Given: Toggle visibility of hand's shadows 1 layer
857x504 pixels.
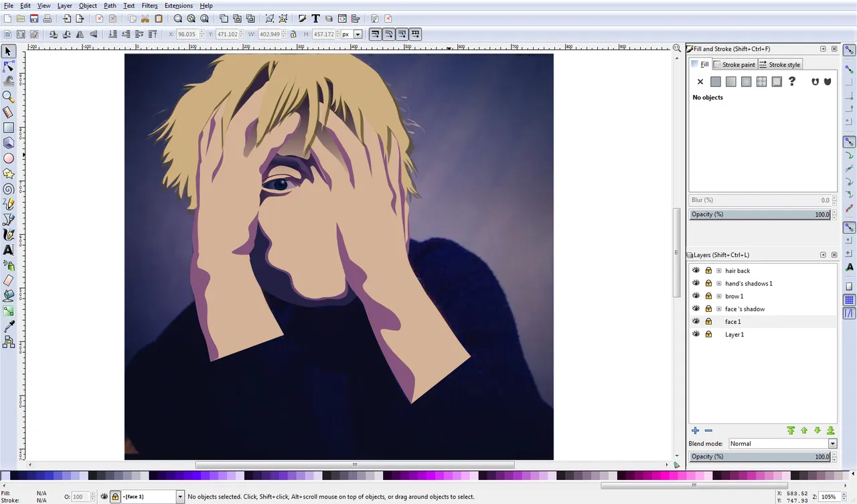Looking at the screenshot, I should click(x=696, y=283).
